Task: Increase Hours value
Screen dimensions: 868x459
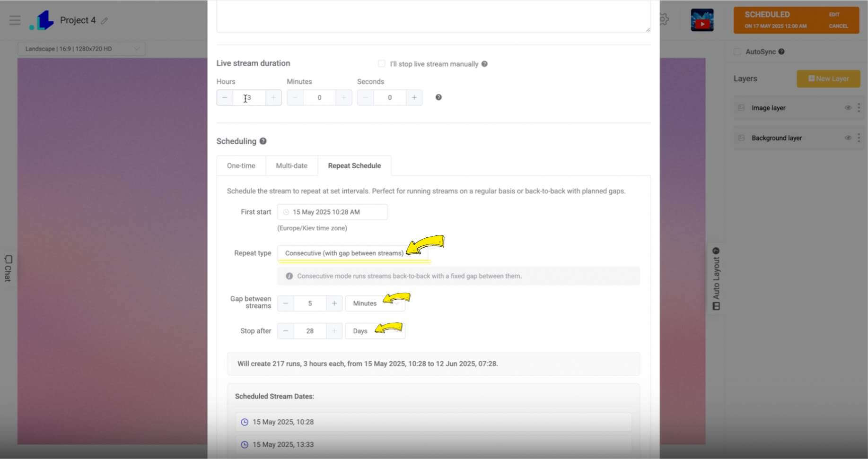Action: tap(273, 97)
